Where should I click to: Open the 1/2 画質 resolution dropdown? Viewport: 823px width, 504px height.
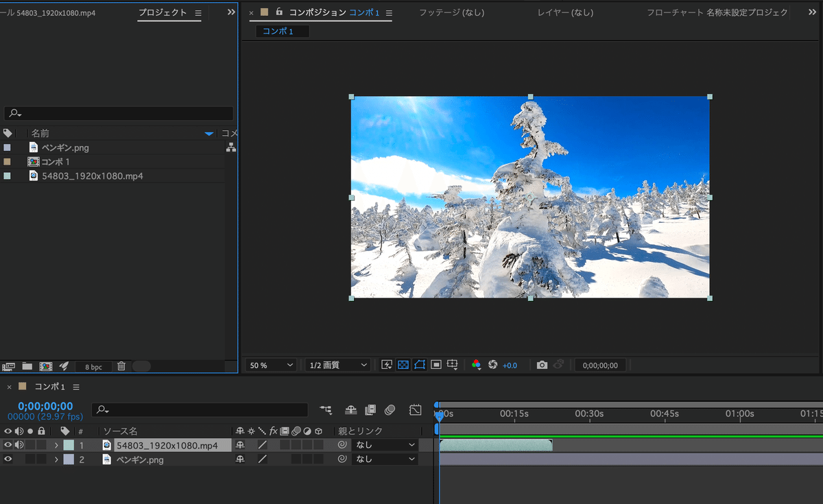coord(337,365)
